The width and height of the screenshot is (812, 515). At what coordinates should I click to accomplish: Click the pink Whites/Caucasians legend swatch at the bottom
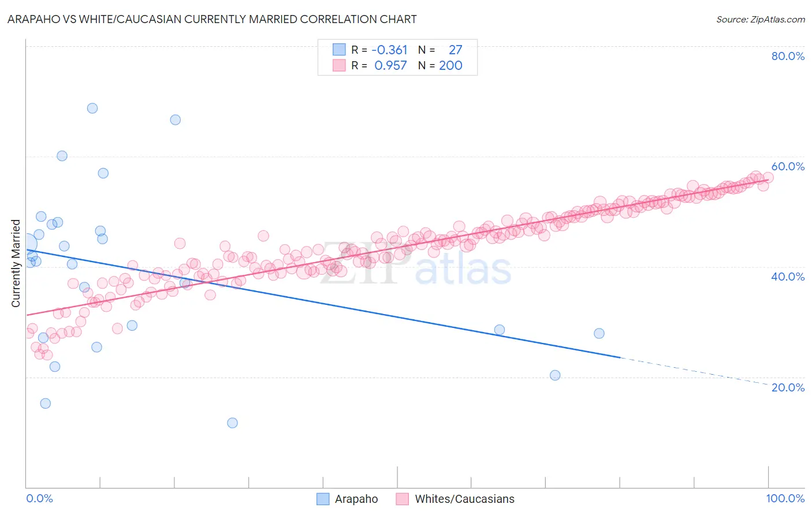403,499
